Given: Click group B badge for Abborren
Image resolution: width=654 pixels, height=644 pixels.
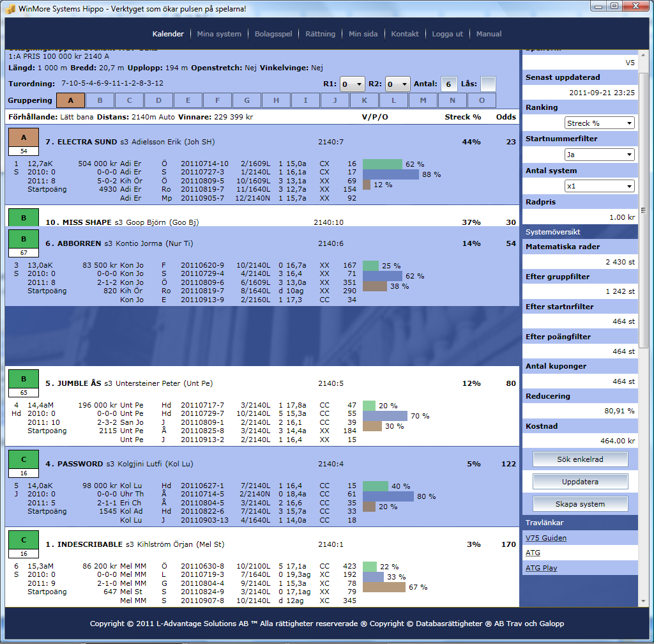Looking at the screenshot, I should [24, 239].
